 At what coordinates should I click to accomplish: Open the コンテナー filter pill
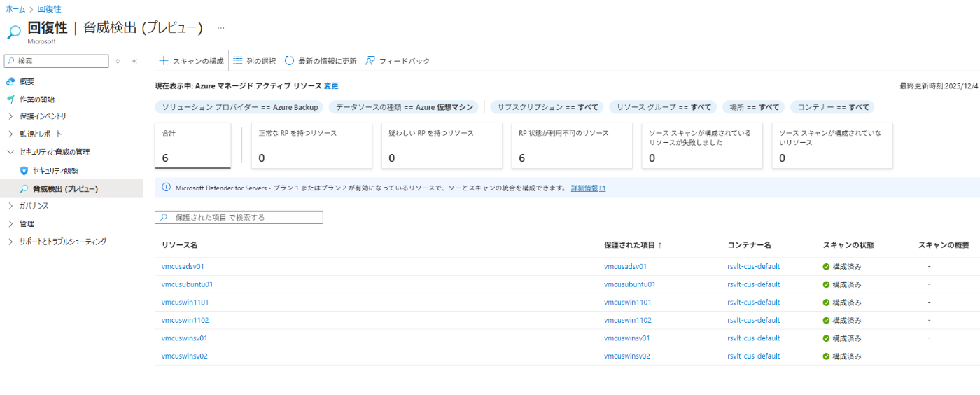click(833, 107)
